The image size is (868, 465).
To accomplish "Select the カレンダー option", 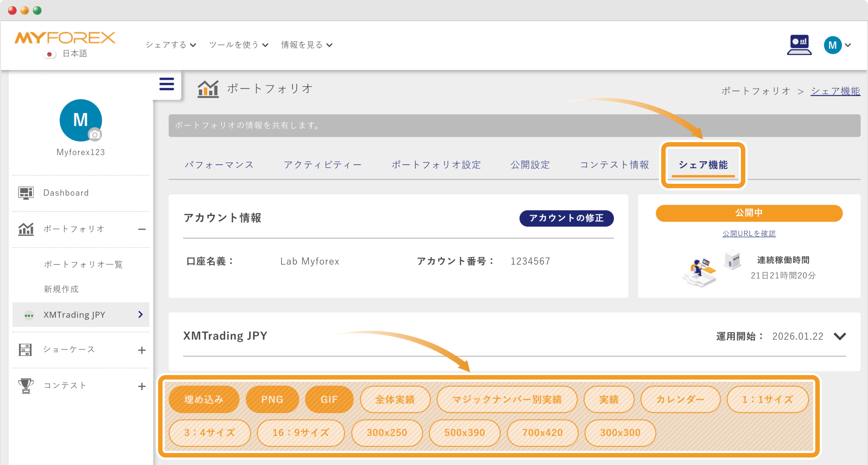I will point(680,399).
